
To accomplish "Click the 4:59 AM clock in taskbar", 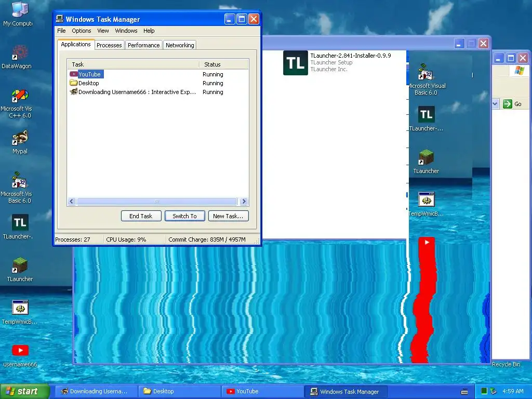I will [513, 391].
